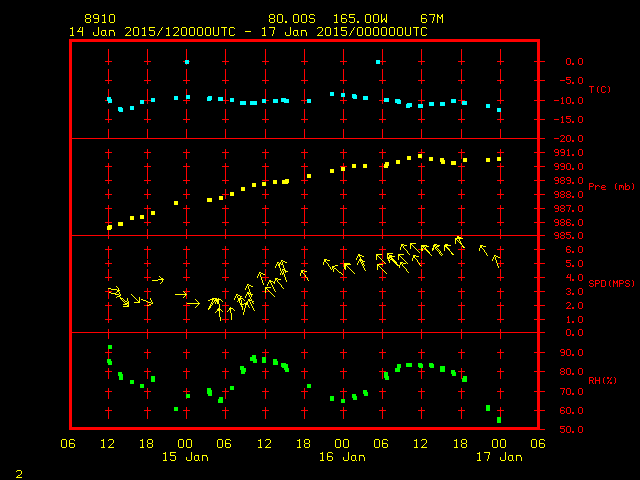The height and width of the screenshot is (480, 640).
Task: Click the 16 Jan date label
Action: 342,457
